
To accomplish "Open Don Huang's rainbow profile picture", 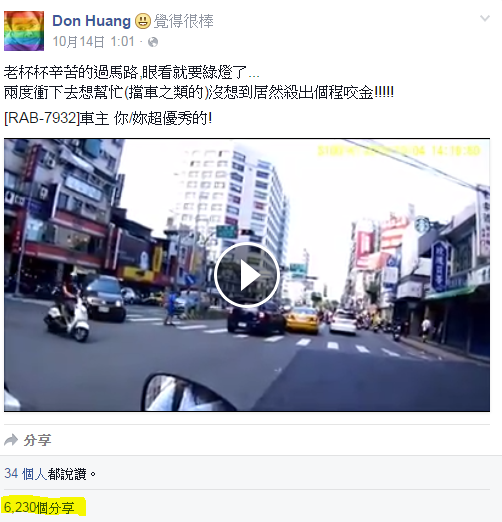I will tap(24, 31).
